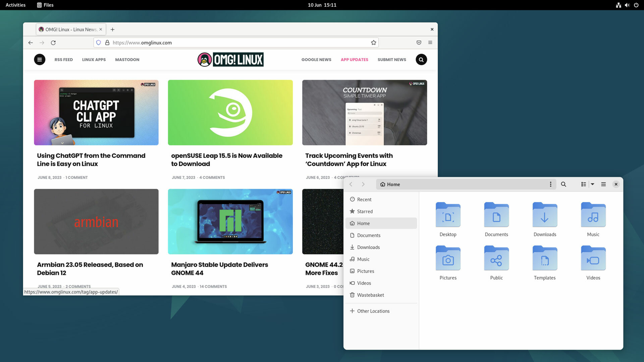Click the GNOME system tray network icon
644x362 pixels.
point(619,5)
